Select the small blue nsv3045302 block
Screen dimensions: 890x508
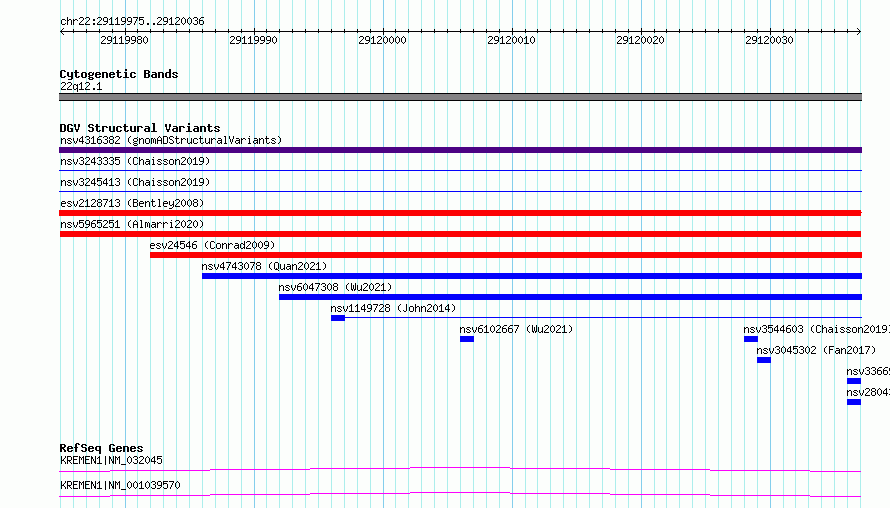click(x=763, y=360)
